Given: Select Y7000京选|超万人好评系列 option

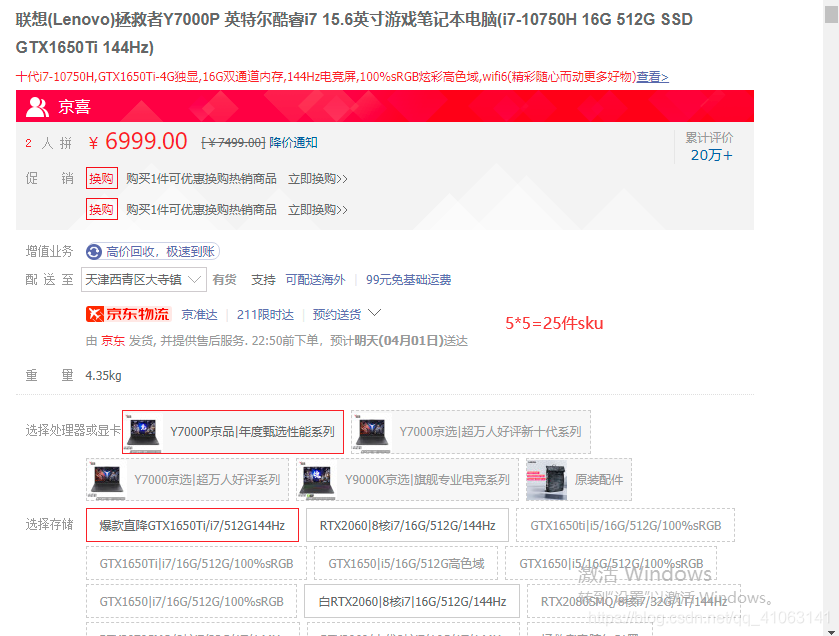Looking at the screenshot, I should 187,479.
